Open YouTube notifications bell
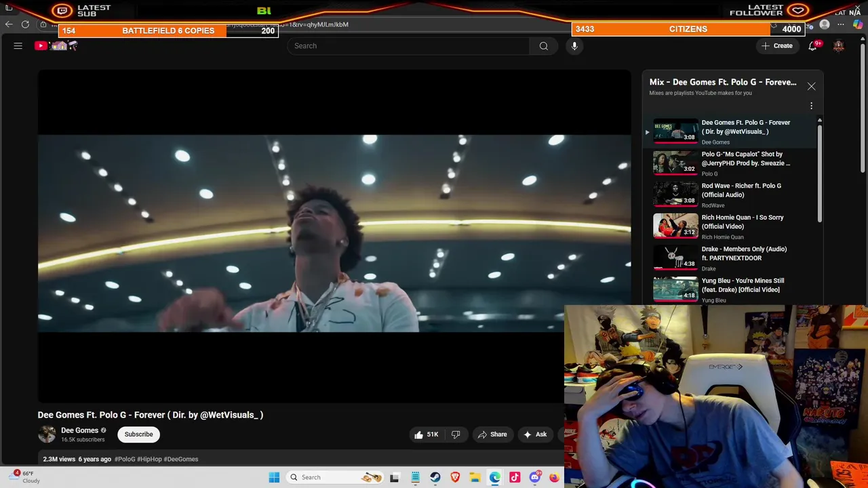This screenshot has height=488, width=868. point(812,45)
